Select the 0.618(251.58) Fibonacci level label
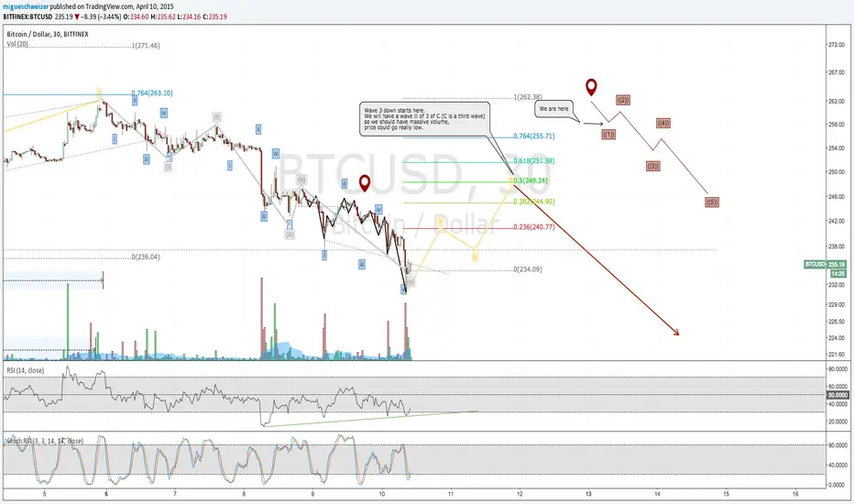854x504 pixels. (534, 161)
